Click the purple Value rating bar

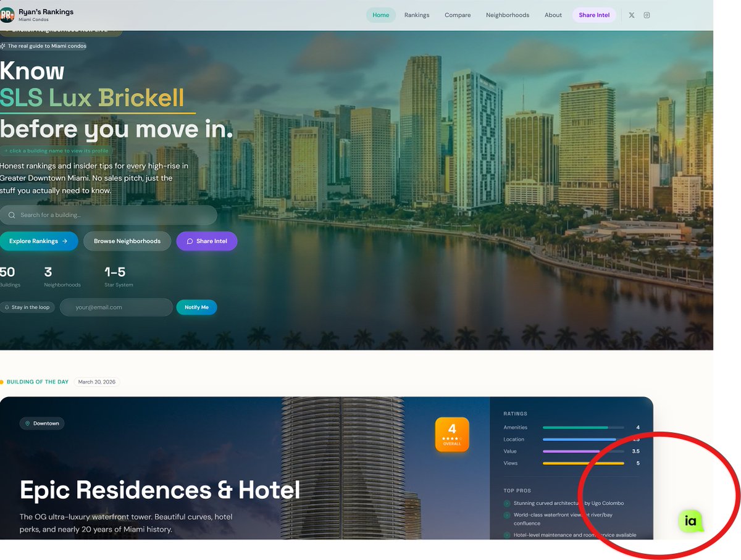(584, 451)
